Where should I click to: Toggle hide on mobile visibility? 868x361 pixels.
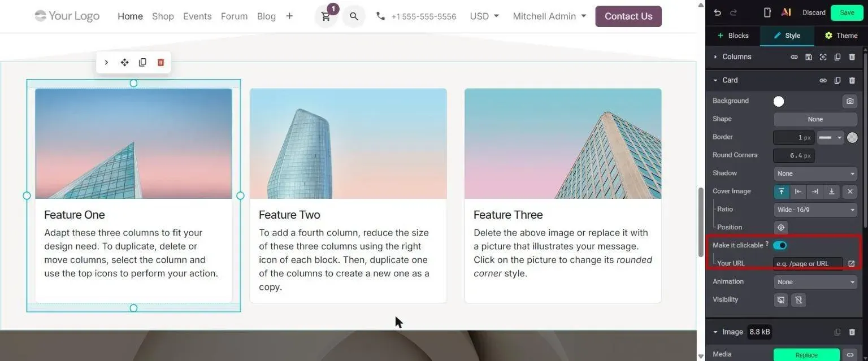(x=798, y=300)
